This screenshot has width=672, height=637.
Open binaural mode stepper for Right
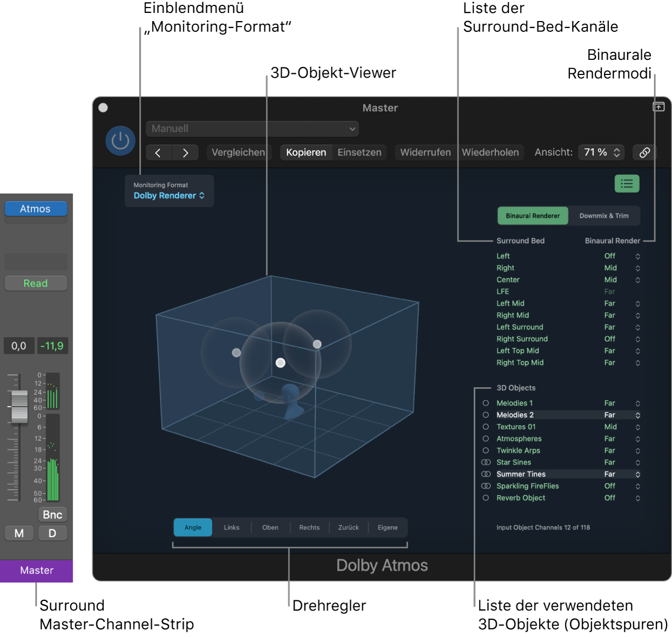637,268
